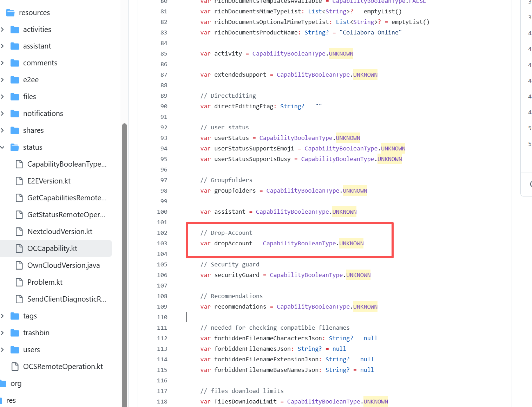532x407 pixels.
Task: Open OwnCloudVersion.java in file tree
Action: pyautogui.click(x=63, y=265)
